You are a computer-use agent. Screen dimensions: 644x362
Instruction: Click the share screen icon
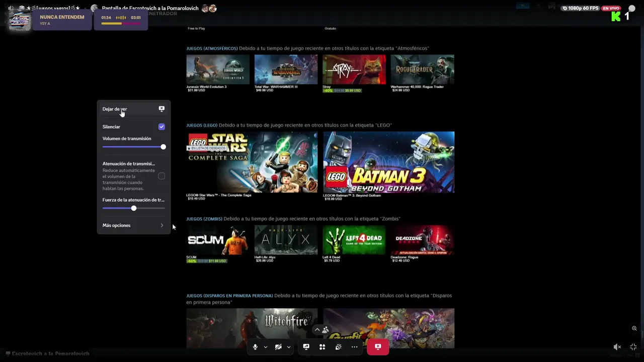click(x=306, y=347)
